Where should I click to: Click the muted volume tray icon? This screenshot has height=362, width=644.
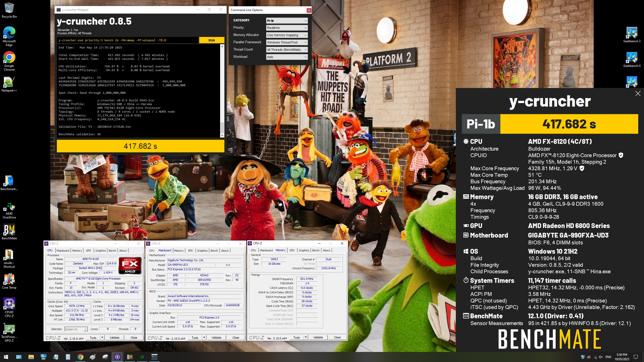(601, 357)
